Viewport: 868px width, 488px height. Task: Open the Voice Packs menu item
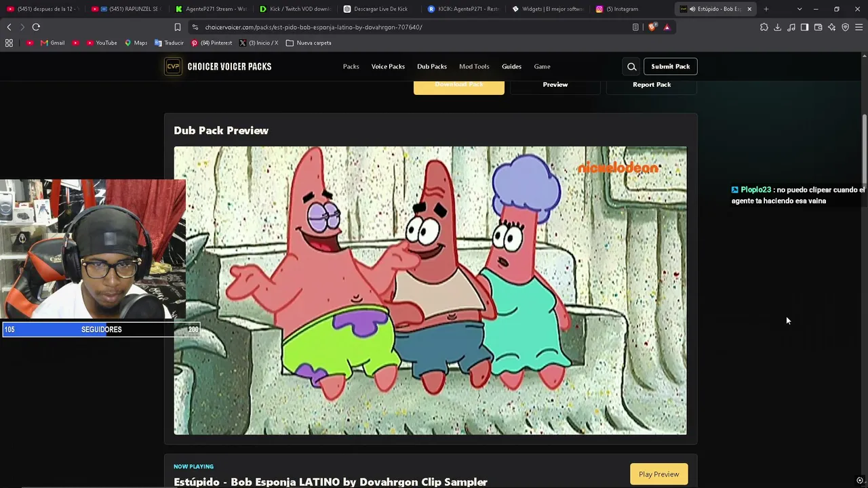coord(388,66)
